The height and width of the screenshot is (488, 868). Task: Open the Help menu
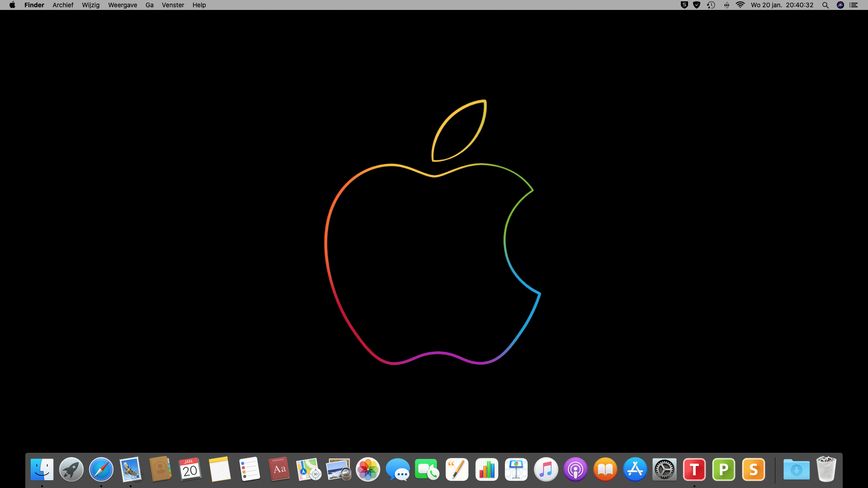pyautogui.click(x=199, y=5)
